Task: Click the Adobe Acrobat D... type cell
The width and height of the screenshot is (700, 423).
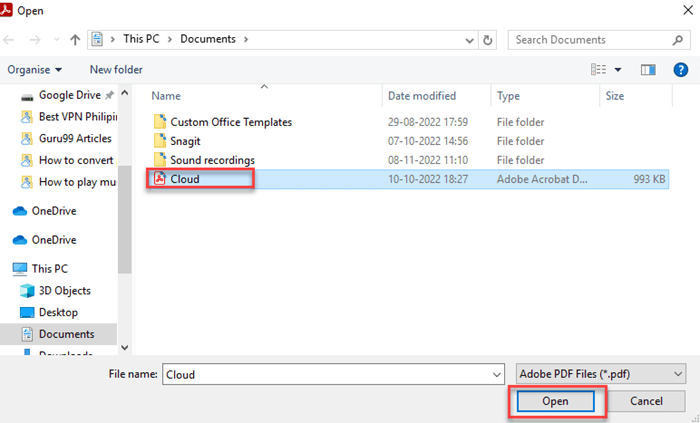Action: pos(542,179)
